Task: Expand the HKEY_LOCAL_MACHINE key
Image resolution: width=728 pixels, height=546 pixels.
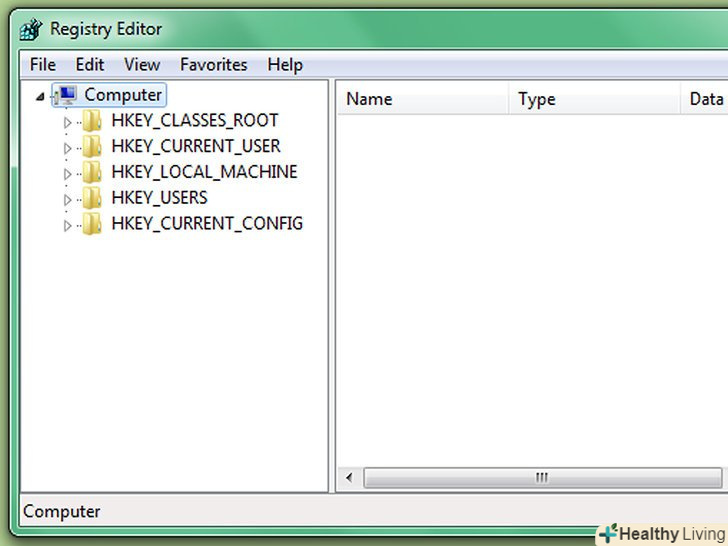Action: [67, 174]
